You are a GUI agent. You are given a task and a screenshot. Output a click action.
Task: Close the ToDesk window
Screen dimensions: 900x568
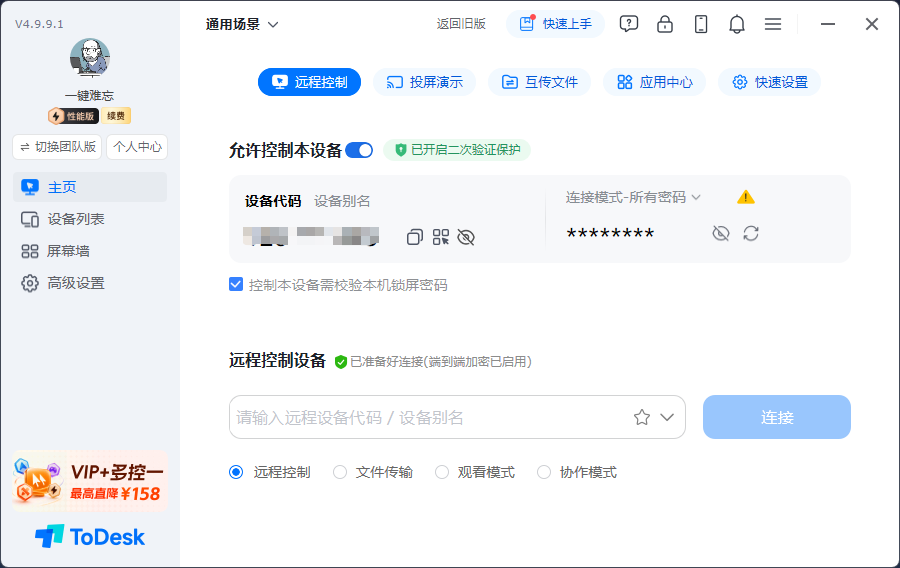point(872,24)
